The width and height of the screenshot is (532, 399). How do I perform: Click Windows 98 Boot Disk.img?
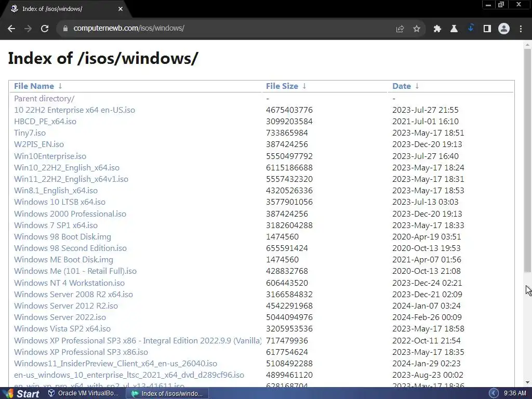coord(63,237)
